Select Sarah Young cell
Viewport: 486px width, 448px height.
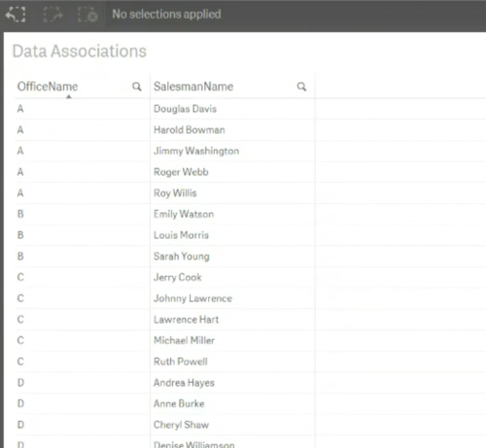pyautogui.click(x=182, y=257)
